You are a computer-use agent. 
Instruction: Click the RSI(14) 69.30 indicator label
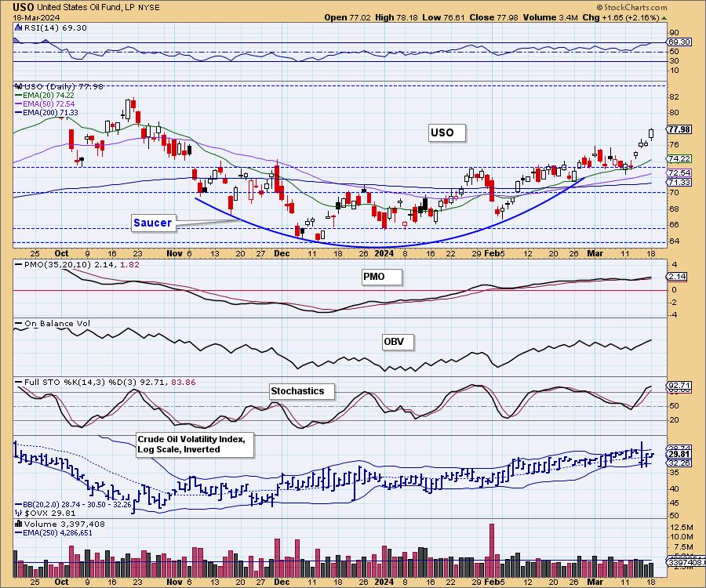click(x=55, y=27)
